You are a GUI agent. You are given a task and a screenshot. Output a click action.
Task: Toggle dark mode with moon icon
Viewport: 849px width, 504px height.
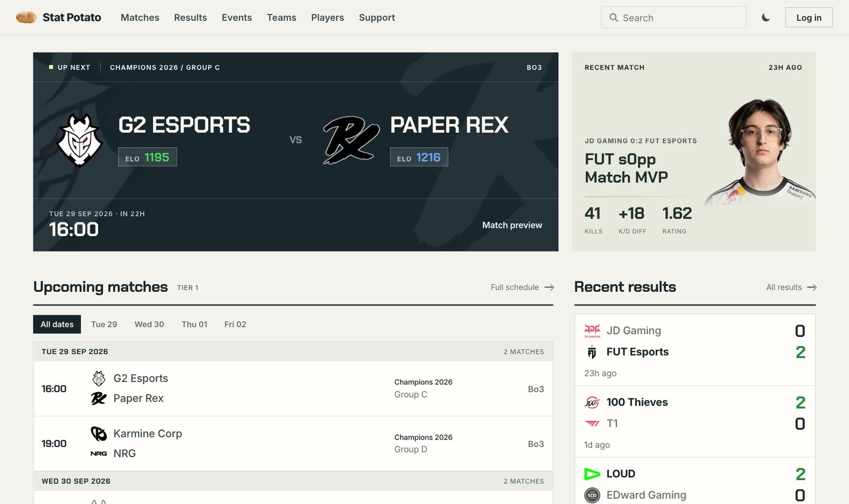766,18
